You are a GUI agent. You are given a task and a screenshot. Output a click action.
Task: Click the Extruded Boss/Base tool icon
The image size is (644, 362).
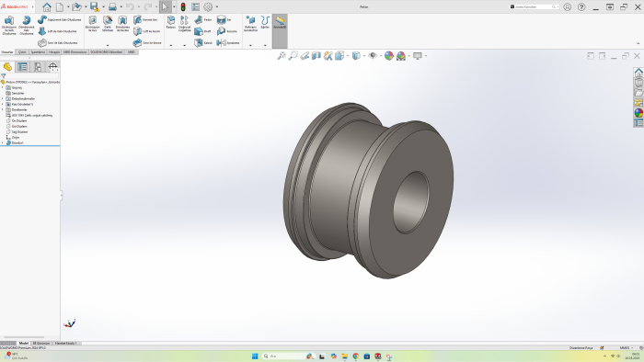pos(9,20)
